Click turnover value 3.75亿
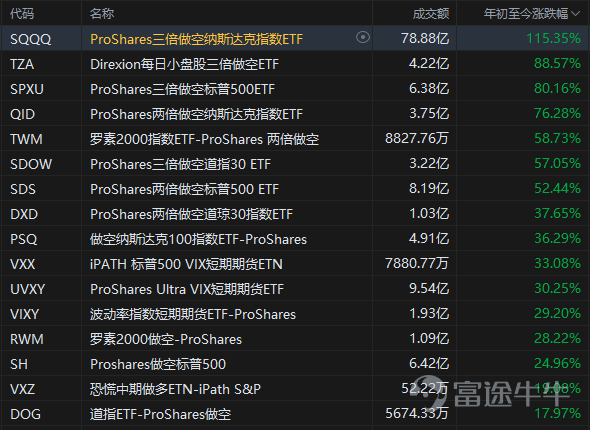 tap(429, 113)
